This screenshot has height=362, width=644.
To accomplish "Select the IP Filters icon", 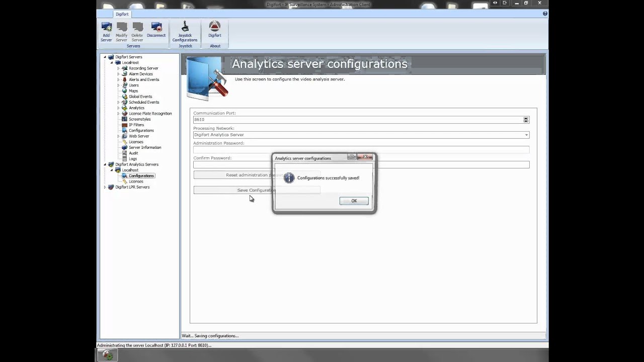I will (x=124, y=125).
